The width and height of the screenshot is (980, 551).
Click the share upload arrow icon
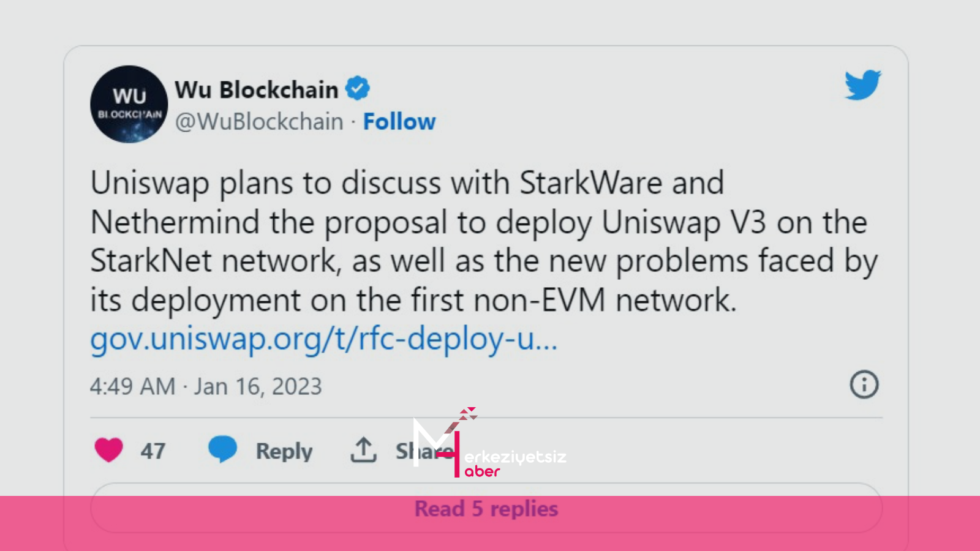tap(363, 450)
